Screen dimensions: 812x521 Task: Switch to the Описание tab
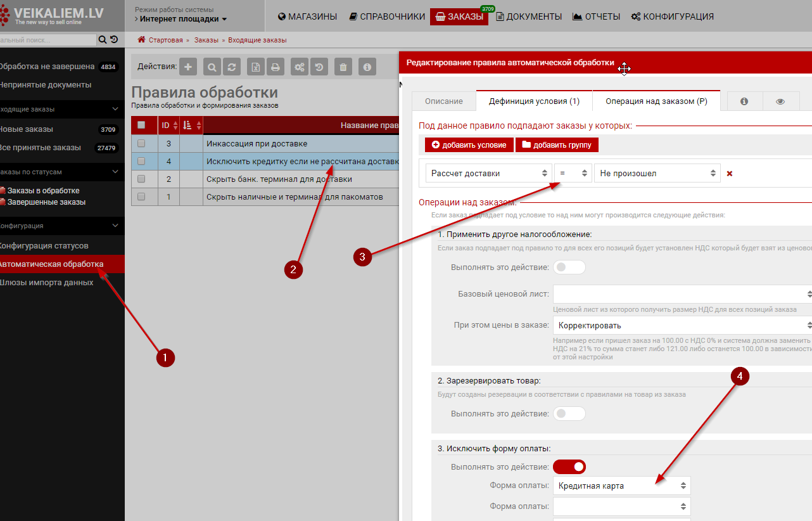click(443, 101)
